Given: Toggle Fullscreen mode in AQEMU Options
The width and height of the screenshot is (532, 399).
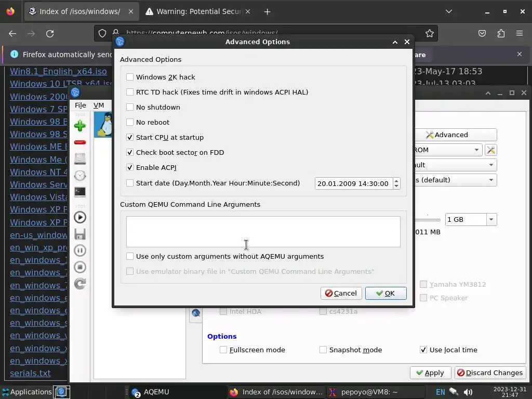Looking at the screenshot, I should (x=223, y=350).
